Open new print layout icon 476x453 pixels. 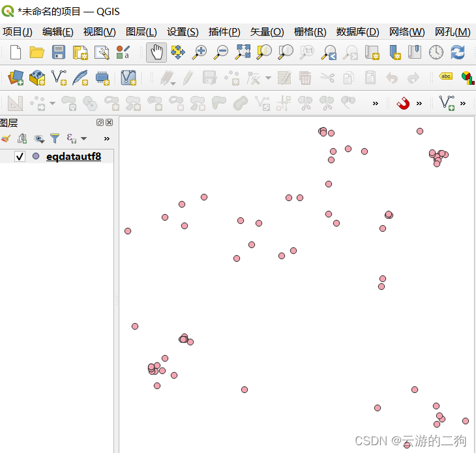[x=80, y=52]
